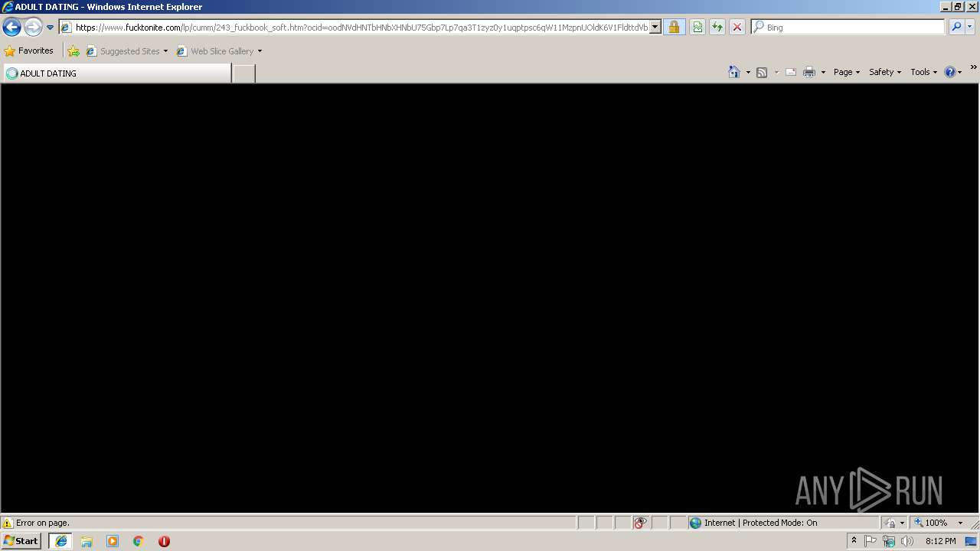Change the 100% zoom level button
Viewport: 980px width, 551px height.
click(x=931, y=523)
